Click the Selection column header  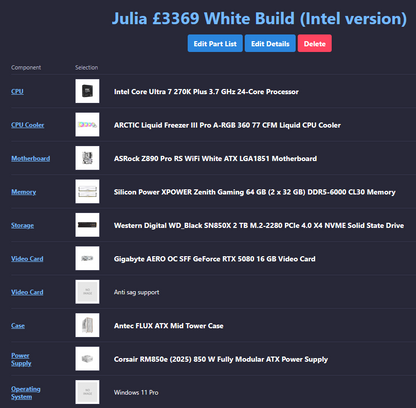point(87,67)
